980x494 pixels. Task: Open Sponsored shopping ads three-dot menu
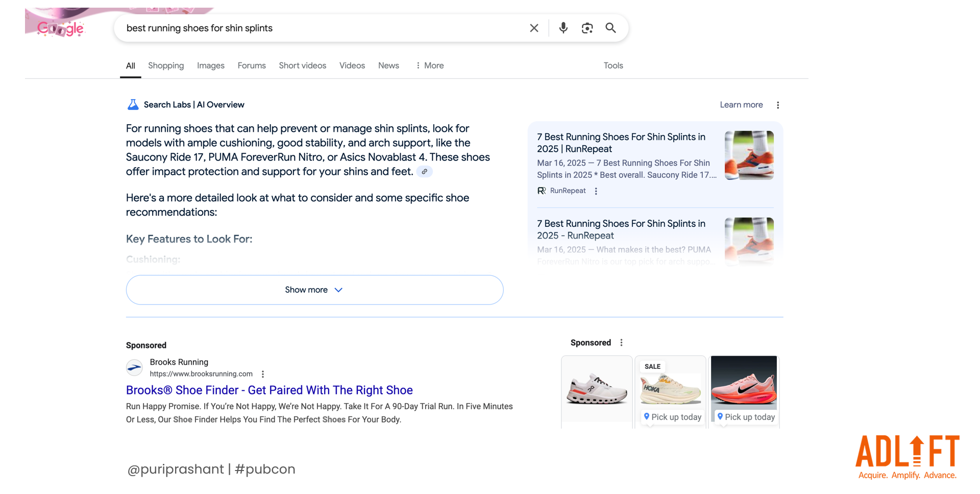[621, 343]
